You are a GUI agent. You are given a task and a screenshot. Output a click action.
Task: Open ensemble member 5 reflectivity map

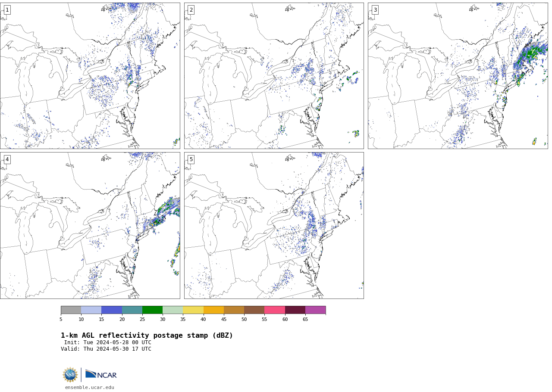tap(274, 225)
